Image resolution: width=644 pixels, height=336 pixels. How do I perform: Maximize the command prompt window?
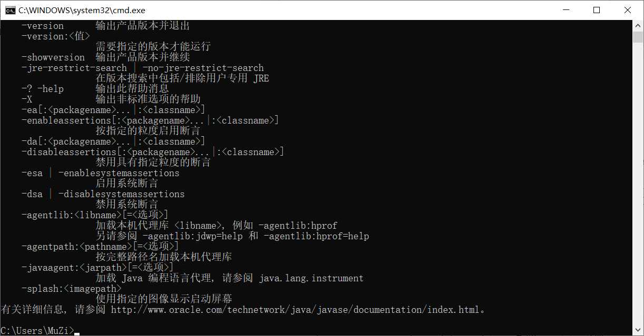[597, 10]
